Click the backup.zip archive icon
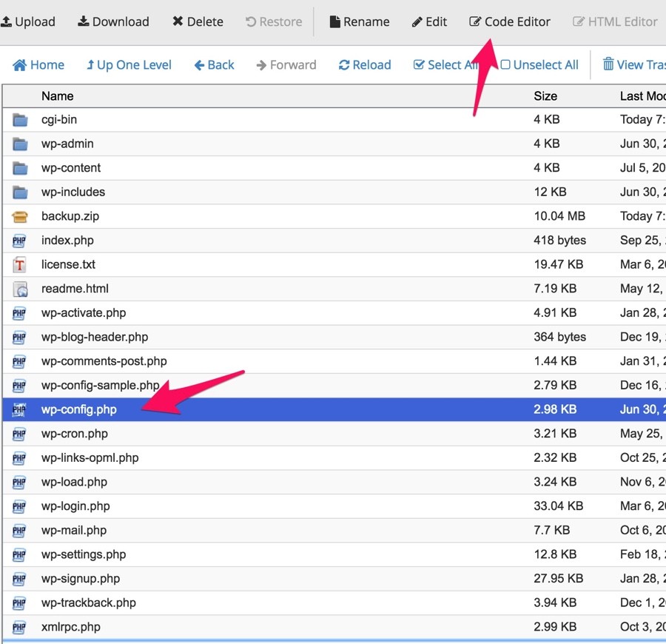666x644 pixels. click(20, 217)
